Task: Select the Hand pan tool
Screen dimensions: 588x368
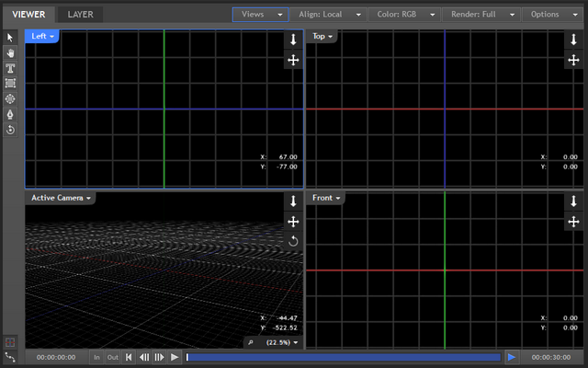Action: [x=10, y=52]
